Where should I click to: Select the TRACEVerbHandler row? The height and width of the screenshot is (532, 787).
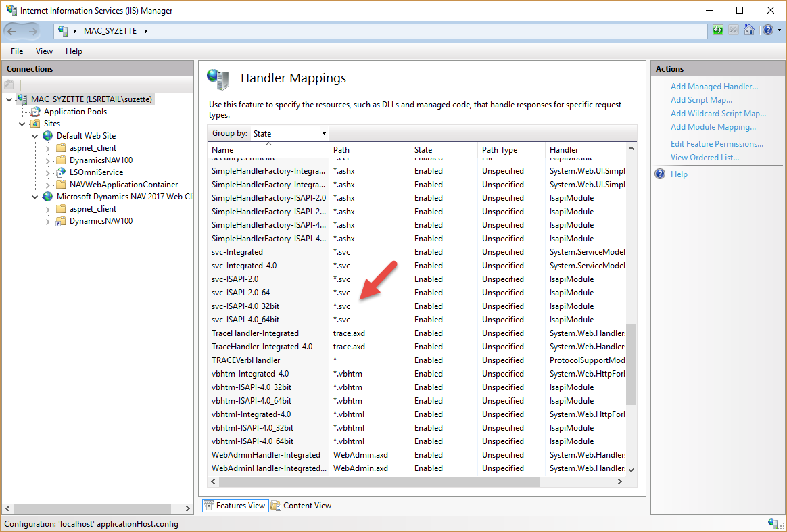(x=416, y=360)
